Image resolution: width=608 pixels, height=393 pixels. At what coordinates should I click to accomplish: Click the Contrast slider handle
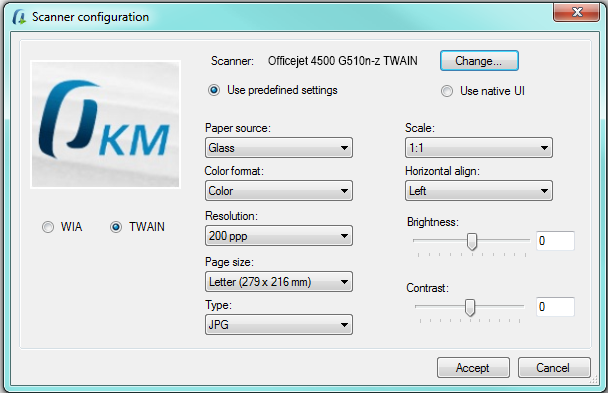pos(470,307)
